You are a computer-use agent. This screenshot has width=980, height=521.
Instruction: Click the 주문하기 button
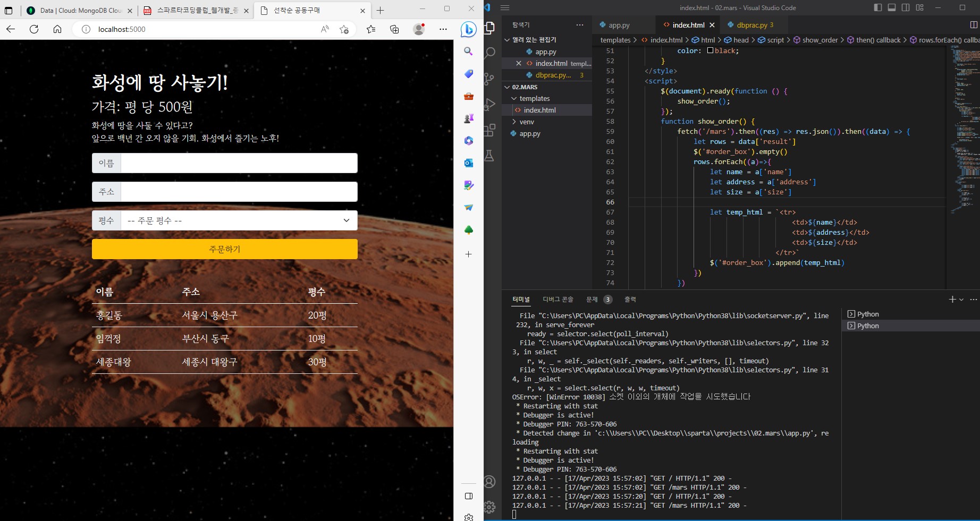point(225,249)
